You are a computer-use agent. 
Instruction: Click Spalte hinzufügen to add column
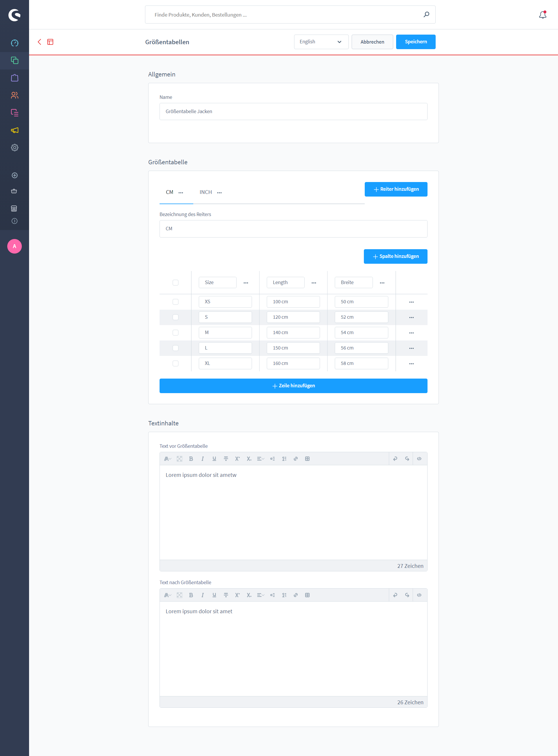(396, 256)
